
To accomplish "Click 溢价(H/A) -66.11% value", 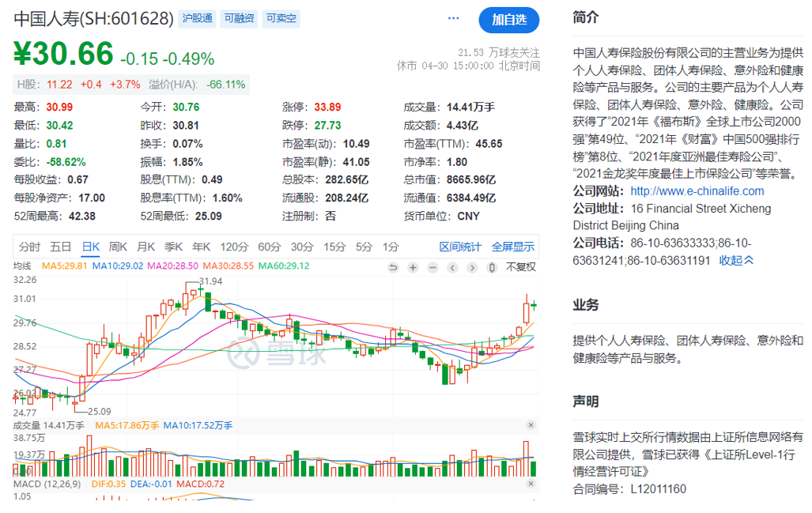I will pos(226,85).
